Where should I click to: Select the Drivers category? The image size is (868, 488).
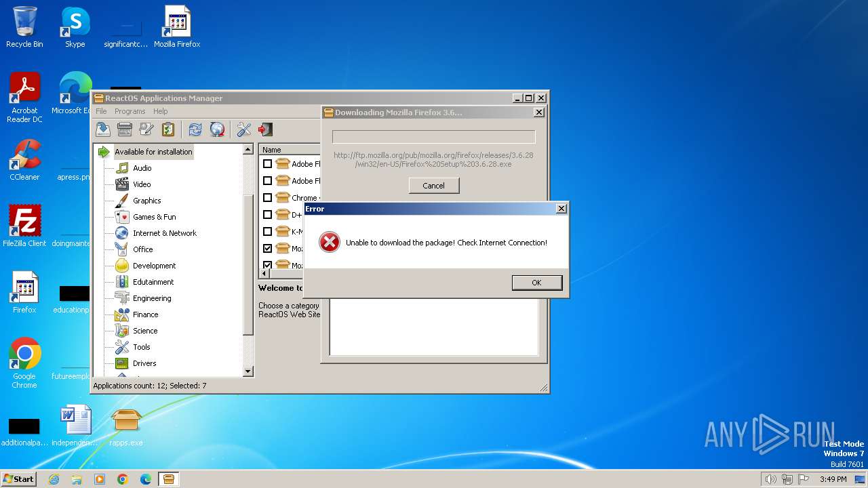click(144, 363)
